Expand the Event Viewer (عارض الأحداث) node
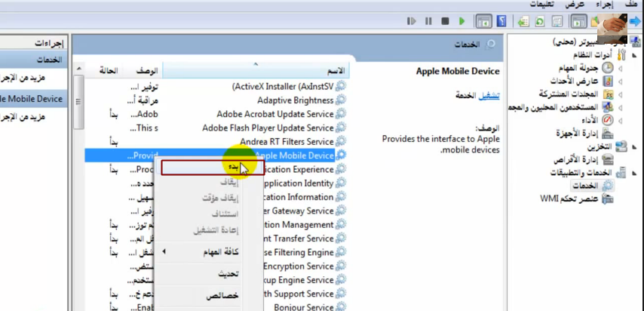644x311 pixels. point(620,82)
